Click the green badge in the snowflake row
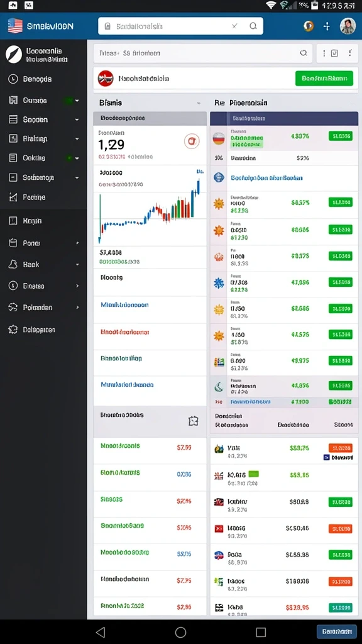Image resolution: width=362 pixels, height=644 pixels. (340, 282)
